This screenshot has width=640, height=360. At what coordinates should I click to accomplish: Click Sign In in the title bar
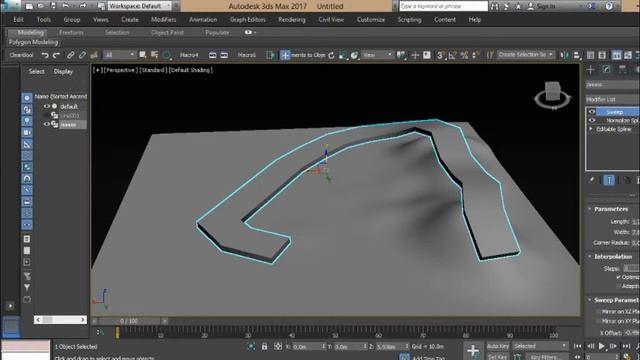pos(546,6)
